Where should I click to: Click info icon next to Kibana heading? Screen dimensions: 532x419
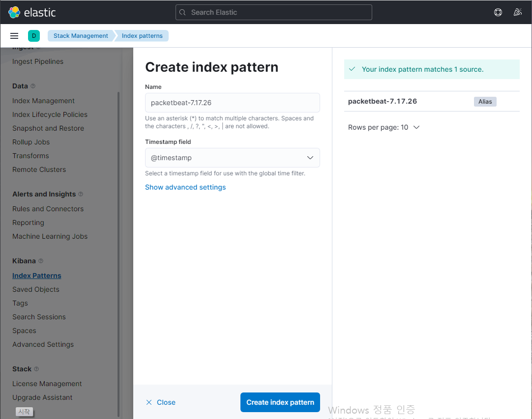coord(41,261)
